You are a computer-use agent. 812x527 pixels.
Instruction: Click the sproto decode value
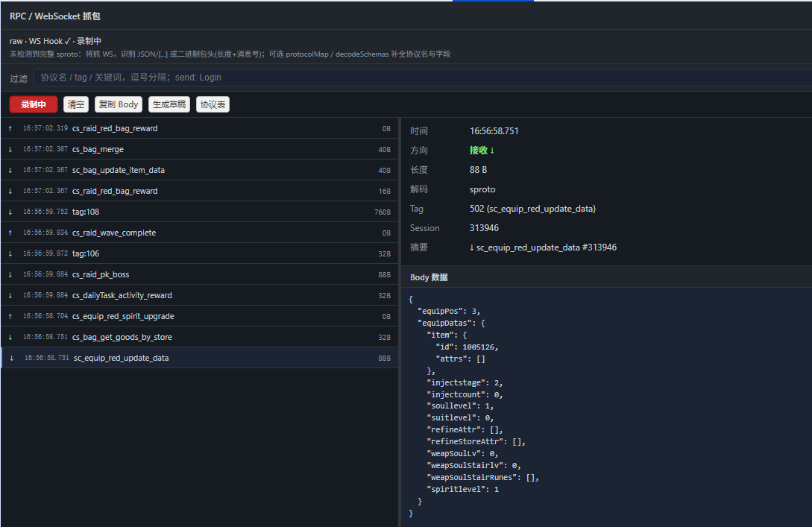(482, 189)
